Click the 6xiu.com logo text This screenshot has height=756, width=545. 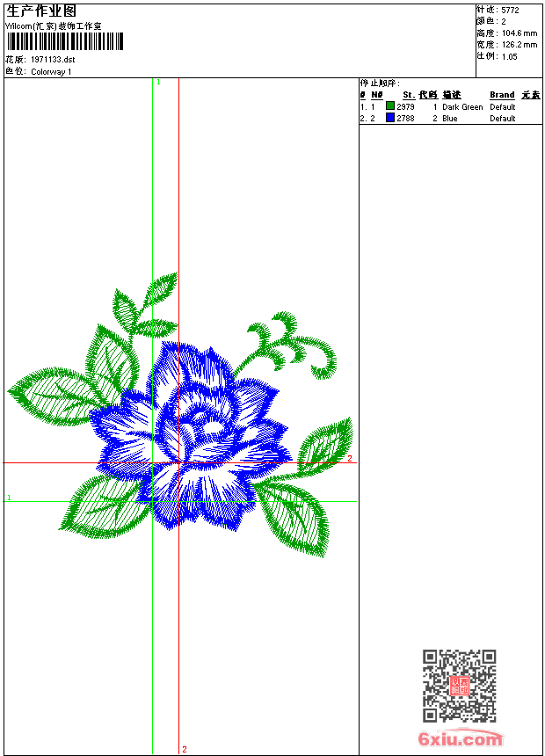[460, 738]
